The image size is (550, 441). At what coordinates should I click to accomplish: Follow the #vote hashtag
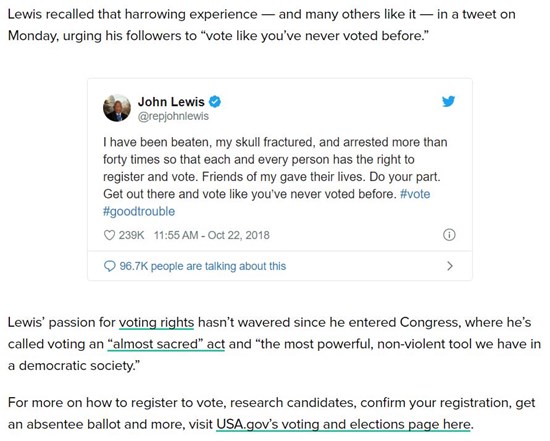pos(415,194)
